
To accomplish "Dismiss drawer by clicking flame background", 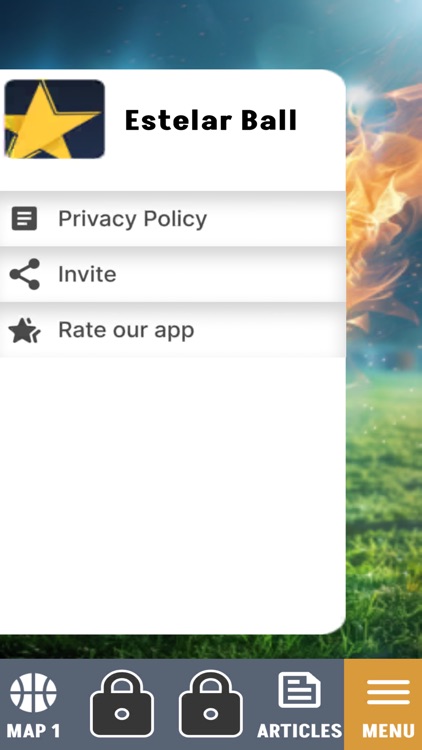I will 384,201.
